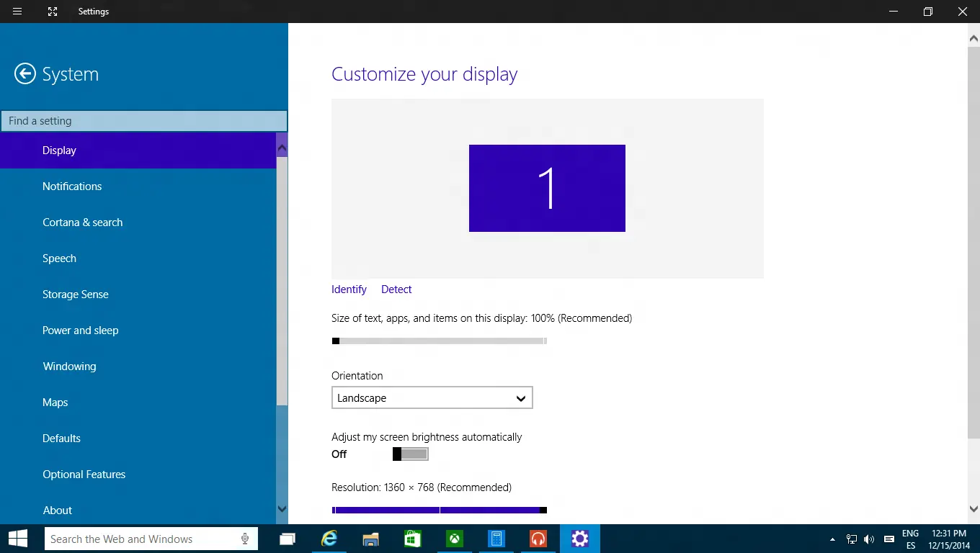Click the hamburger menu in Settings
This screenshot has height=553, width=980.
click(17, 11)
